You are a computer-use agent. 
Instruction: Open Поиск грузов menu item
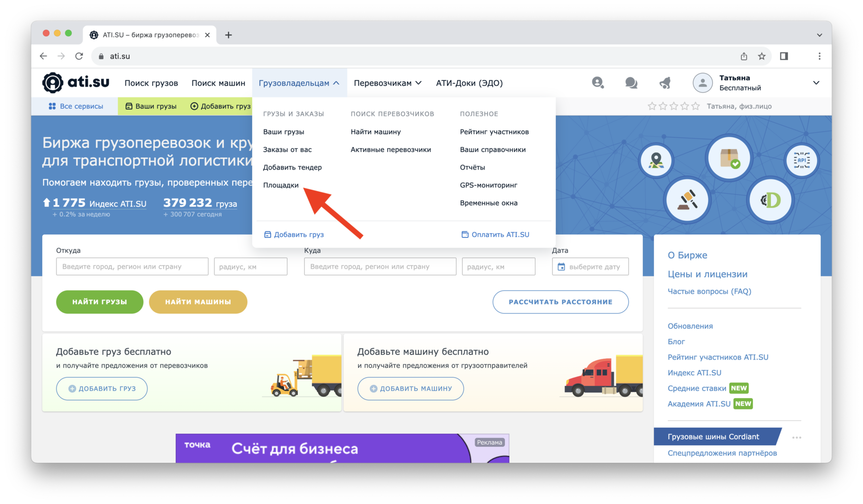(x=151, y=83)
